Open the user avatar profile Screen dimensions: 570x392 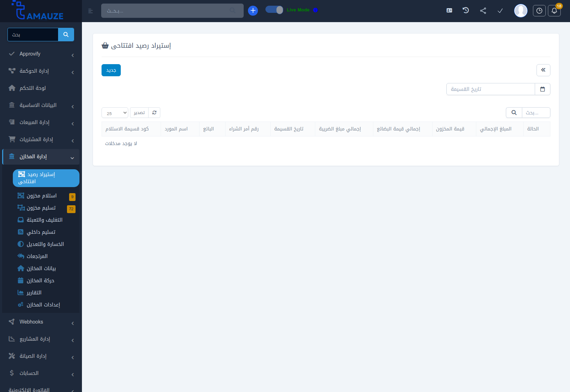pyautogui.click(x=521, y=11)
